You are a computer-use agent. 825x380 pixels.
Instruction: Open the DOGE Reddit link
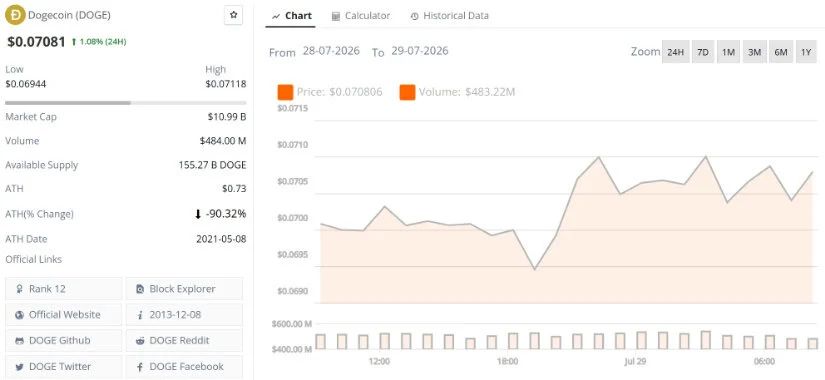184,341
